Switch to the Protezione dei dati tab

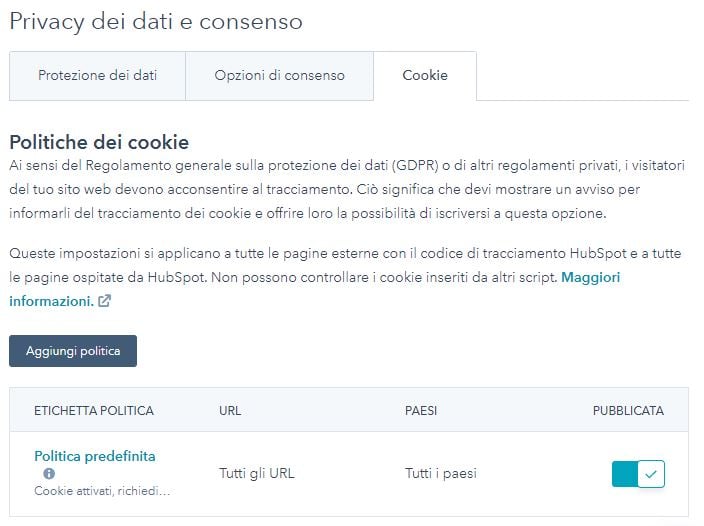tap(97, 75)
